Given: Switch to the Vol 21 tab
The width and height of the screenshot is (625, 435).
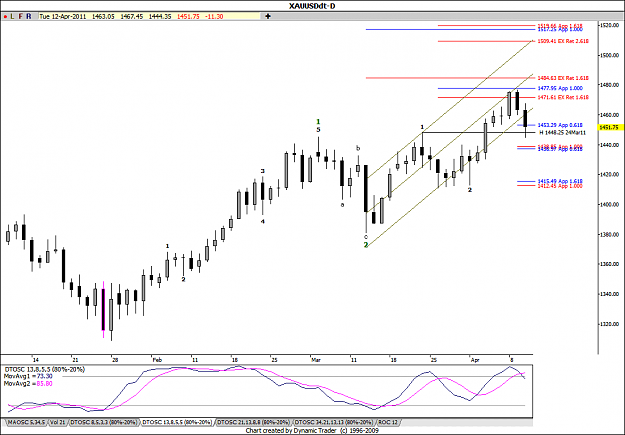Looking at the screenshot, I should click(x=58, y=422).
